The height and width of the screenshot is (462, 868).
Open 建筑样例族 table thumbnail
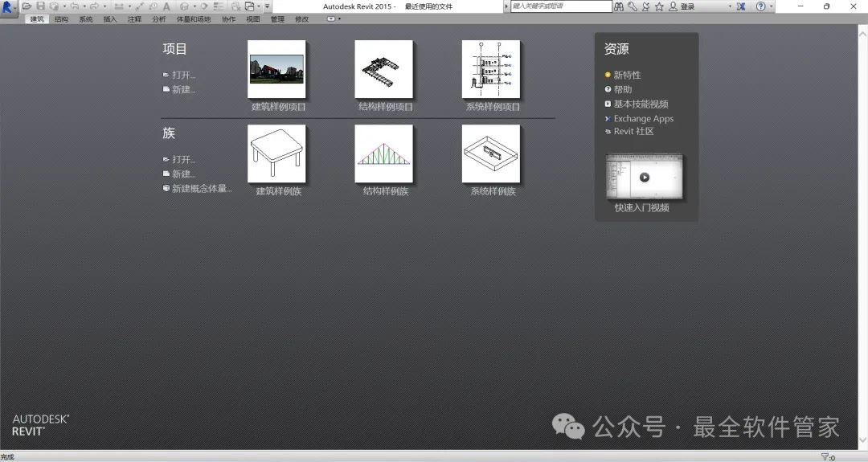(x=276, y=153)
